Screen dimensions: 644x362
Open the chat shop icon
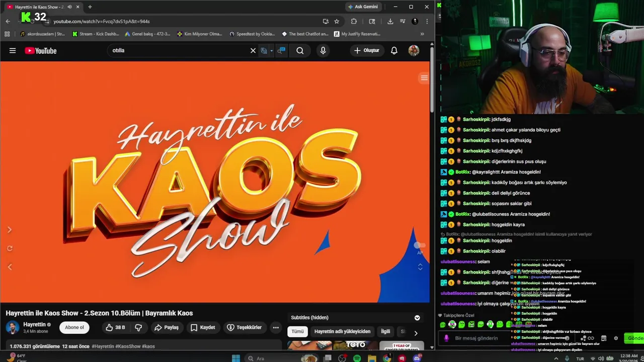click(604, 338)
